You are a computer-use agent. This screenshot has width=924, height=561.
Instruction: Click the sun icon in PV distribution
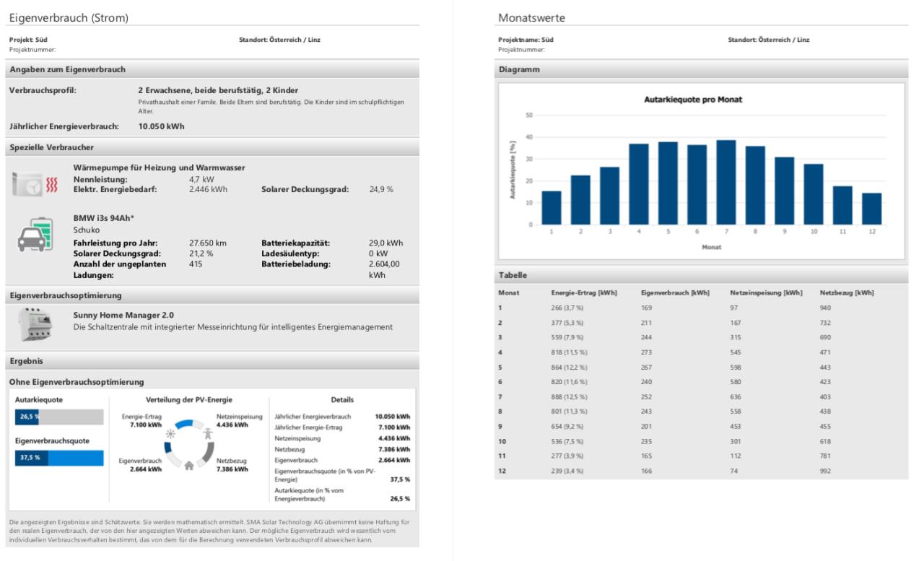pyautogui.click(x=171, y=434)
